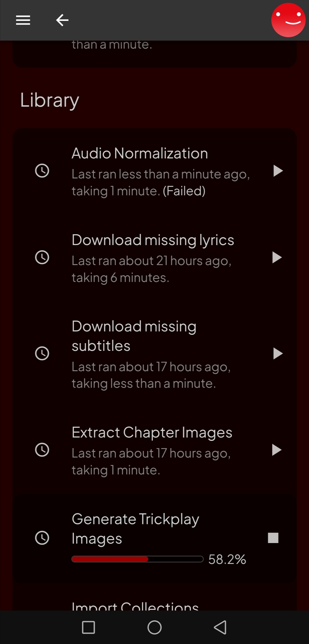Open the Download missing lyrics task settings
309x644 pixels.
click(153, 240)
